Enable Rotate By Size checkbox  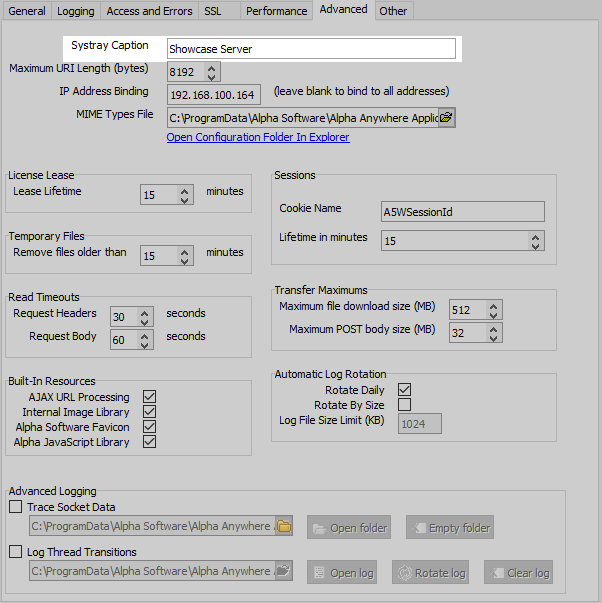[x=404, y=405]
